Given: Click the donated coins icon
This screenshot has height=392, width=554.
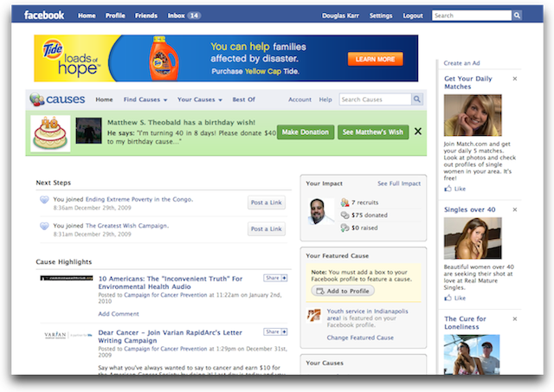Looking at the screenshot, I should pos(345,215).
